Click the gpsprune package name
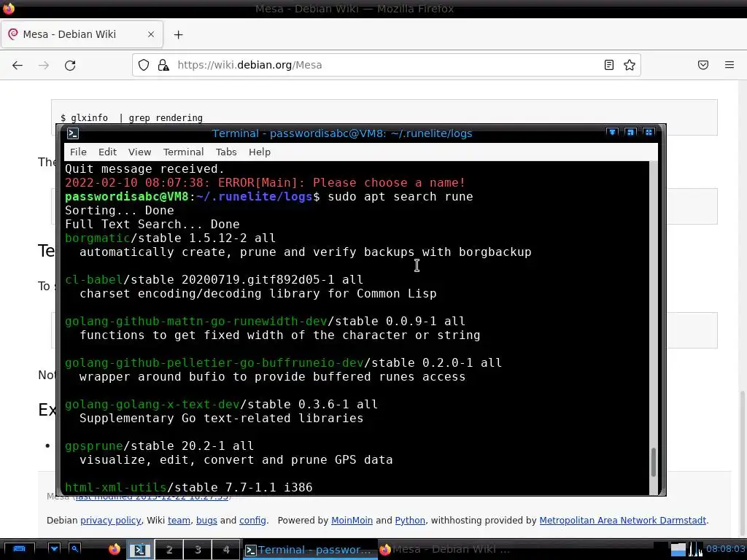This screenshot has height=560, width=747. pos(93,446)
